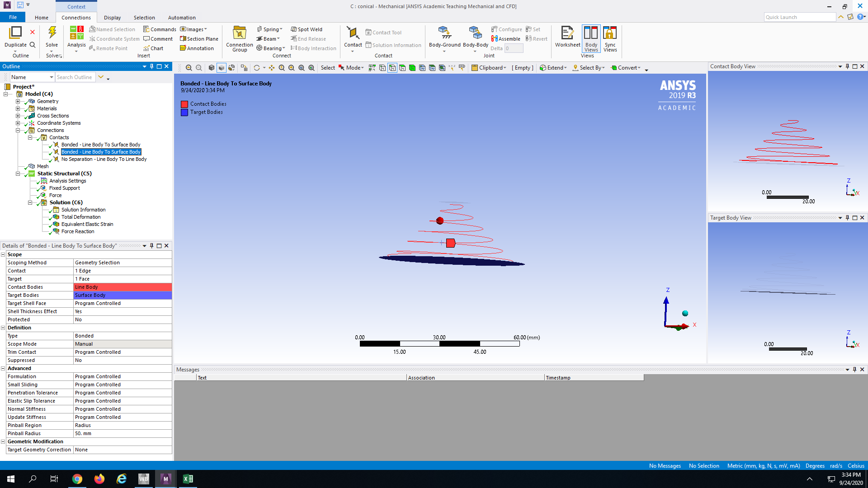The image size is (868, 488).
Task: Collapse the Static Structural (C5) node
Action: click(x=18, y=174)
